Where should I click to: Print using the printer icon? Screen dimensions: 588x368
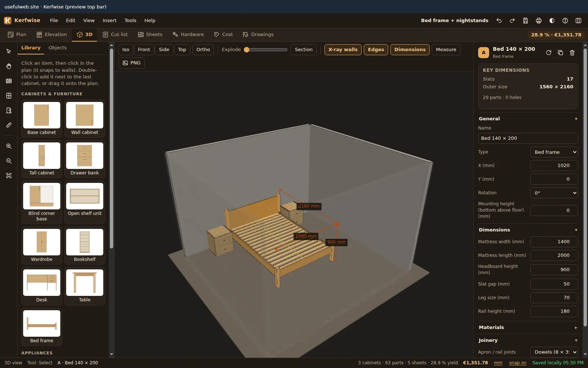539,21
